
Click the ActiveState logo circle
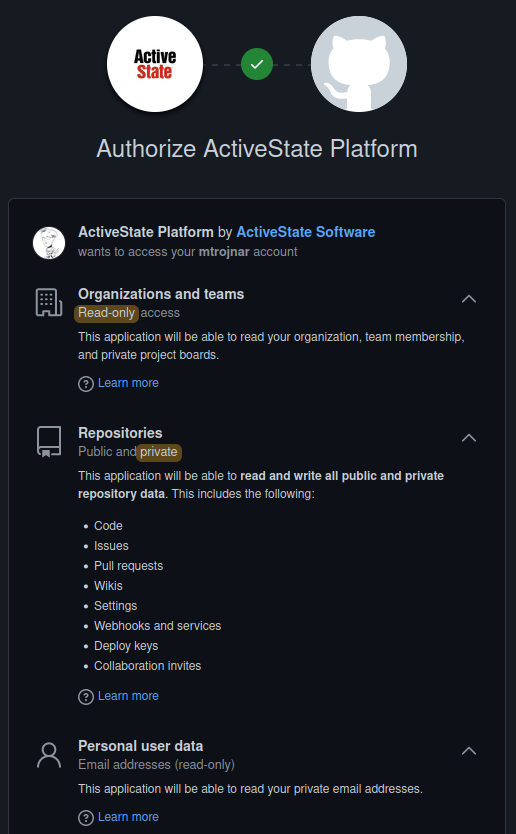coord(155,64)
